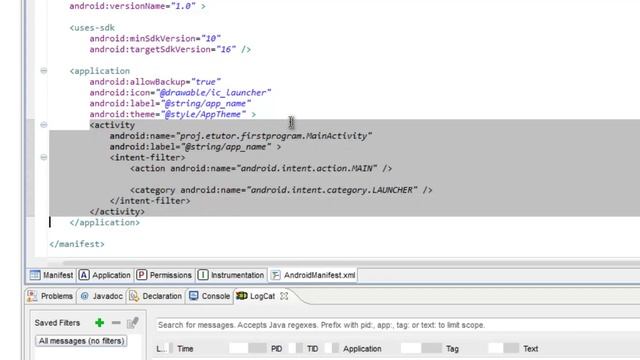The height and width of the screenshot is (360, 640).
Task: Click the closing activity tag
Action: coord(117,211)
